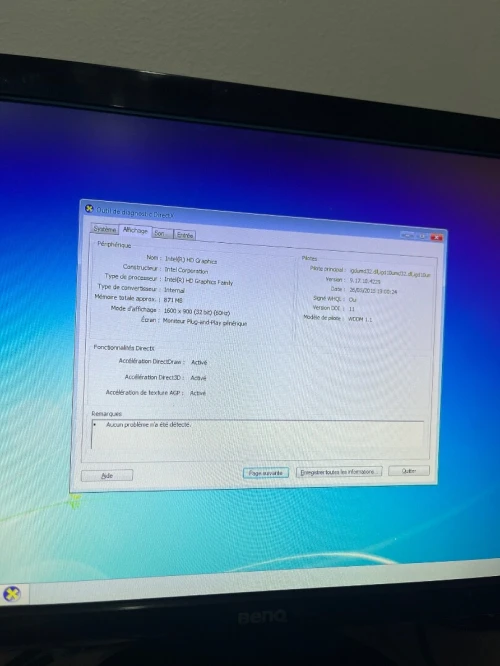
Task: Click the DirectX icon in title bar
Action: 89,209
